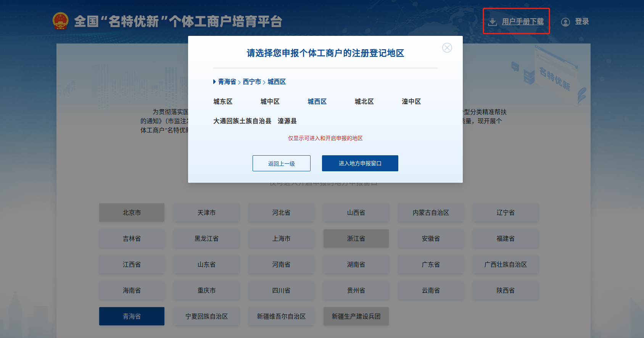Viewport: 644px width, 338px height.
Task: Click 返回上一级 button
Action: tap(281, 163)
